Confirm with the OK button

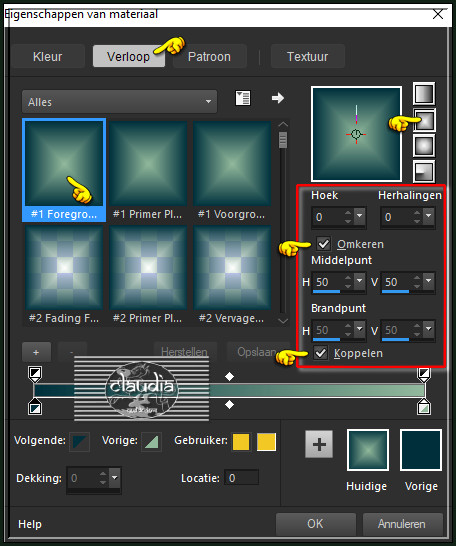tap(316, 524)
